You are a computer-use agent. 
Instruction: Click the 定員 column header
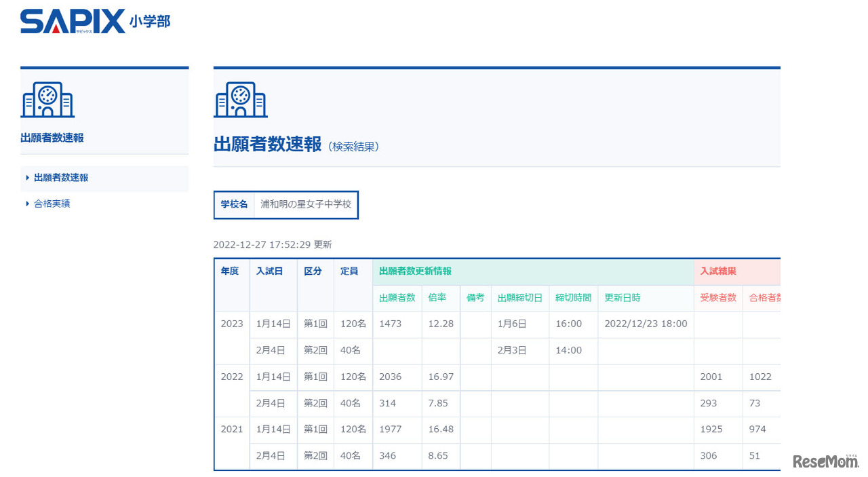click(349, 271)
